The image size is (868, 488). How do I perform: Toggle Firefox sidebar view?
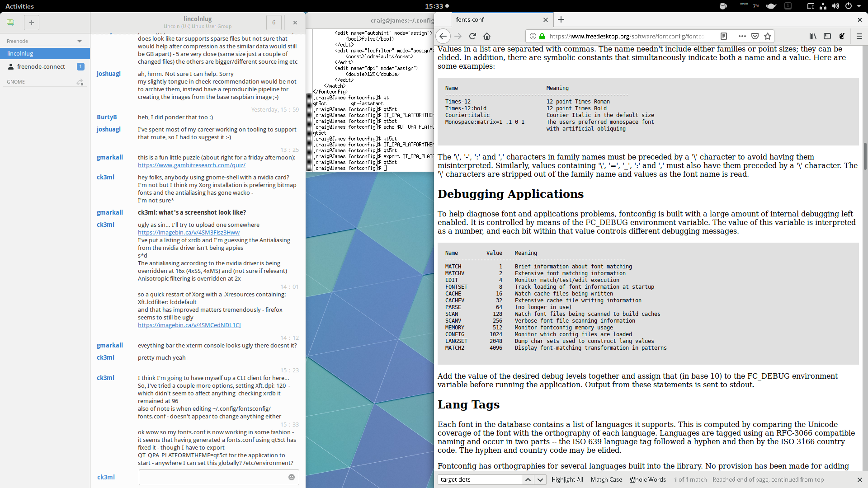827,36
